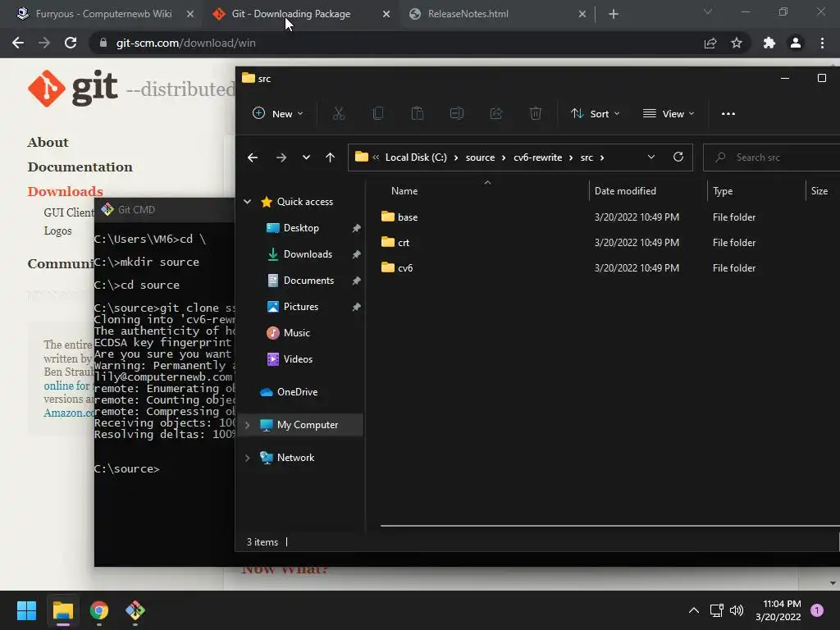Image resolution: width=840 pixels, height=630 pixels.
Task: Click the Cut icon in Explorer toolbar
Action: [x=339, y=113]
